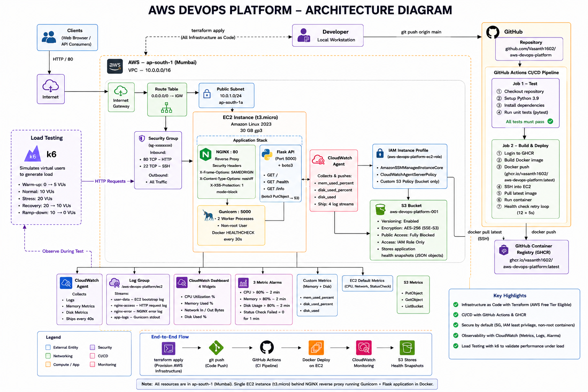Select the Key Highlights heading
This screenshot has height=392, width=588.
(510, 296)
